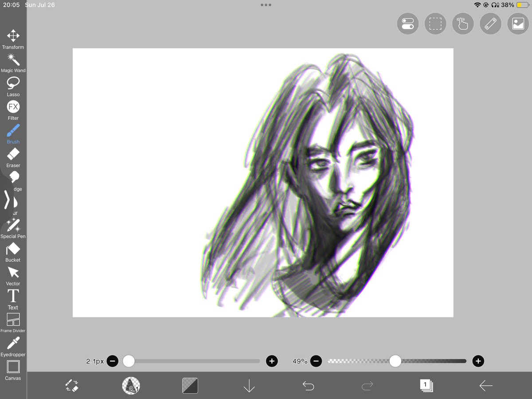Pick the Eyedropper tool

pyautogui.click(x=13, y=347)
